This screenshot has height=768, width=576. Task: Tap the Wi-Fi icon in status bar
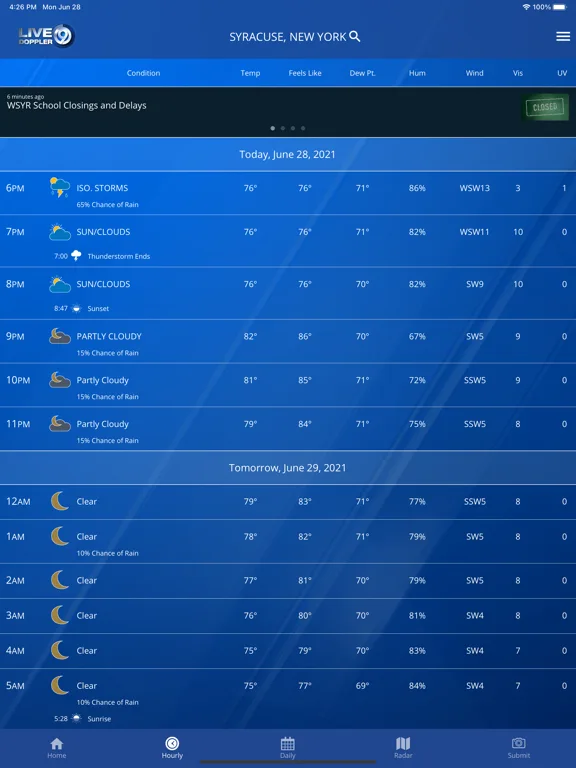click(527, 7)
